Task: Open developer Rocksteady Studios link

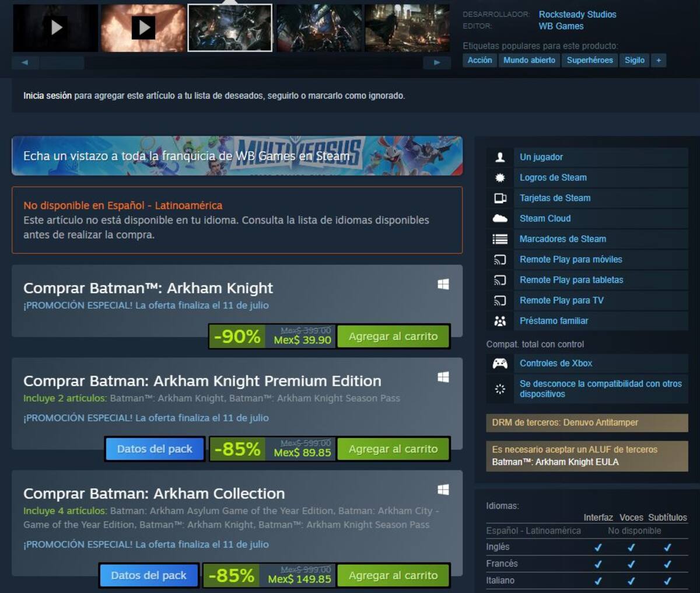Action: (x=577, y=15)
